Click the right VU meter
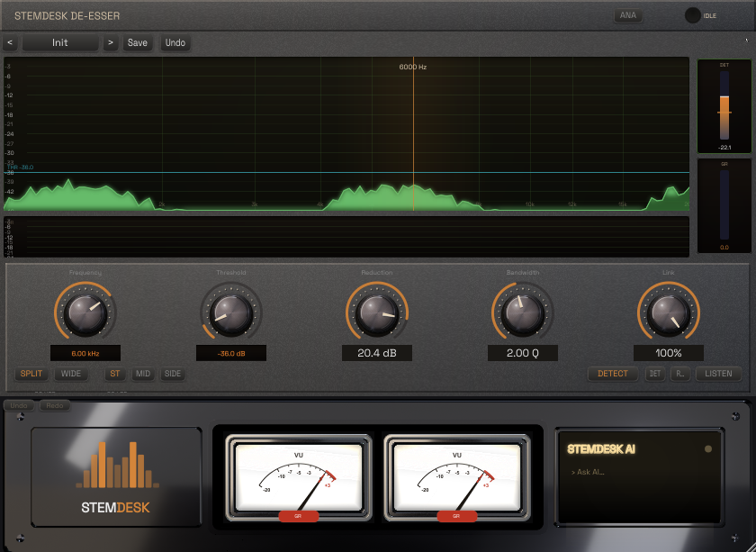This screenshot has height=552, width=756. 456,477
